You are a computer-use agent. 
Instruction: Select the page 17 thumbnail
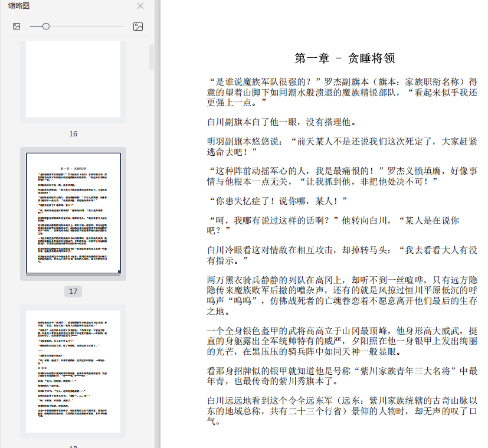pyautogui.click(x=73, y=213)
